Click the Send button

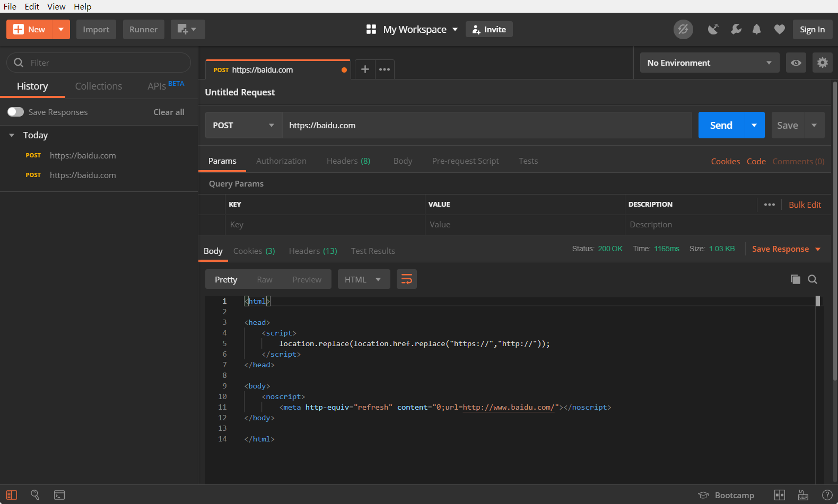[x=721, y=125]
